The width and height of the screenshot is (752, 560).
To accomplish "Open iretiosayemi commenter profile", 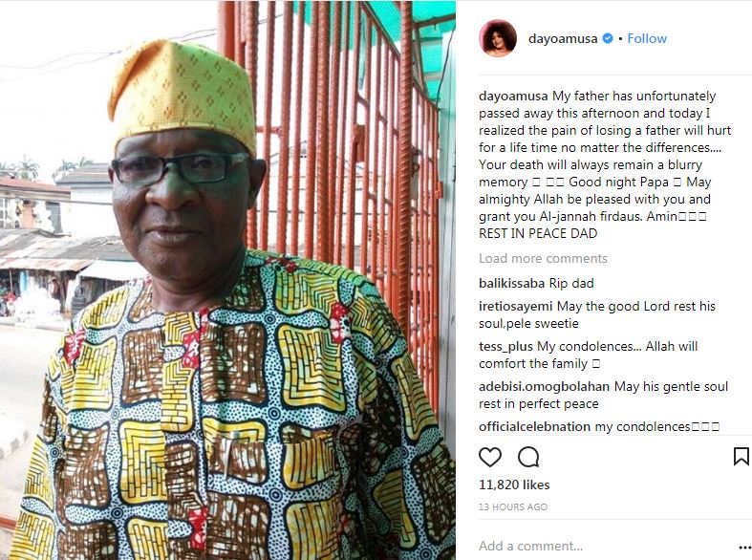I will (x=516, y=307).
